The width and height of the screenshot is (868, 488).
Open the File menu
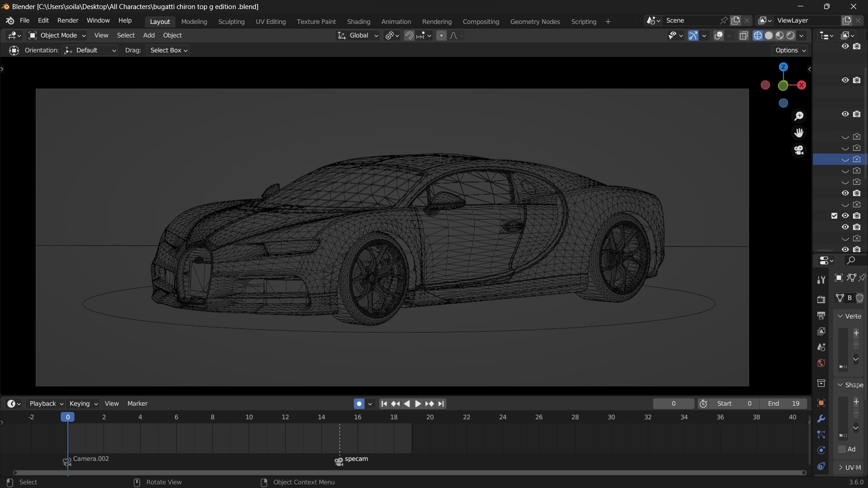24,21
